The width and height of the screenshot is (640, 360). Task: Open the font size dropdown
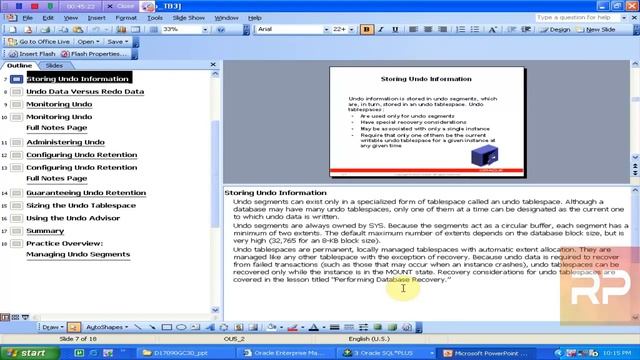pos(351,29)
